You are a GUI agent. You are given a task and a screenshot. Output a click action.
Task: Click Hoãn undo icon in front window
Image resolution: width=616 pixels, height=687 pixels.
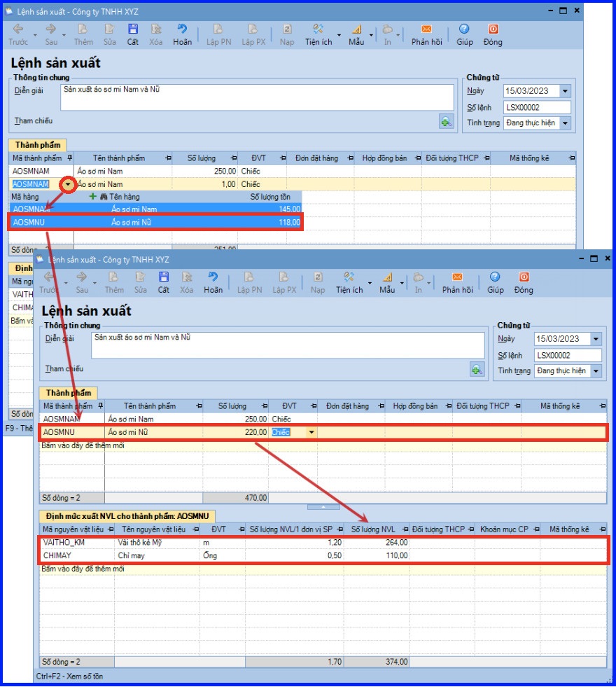[x=213, y=277]
